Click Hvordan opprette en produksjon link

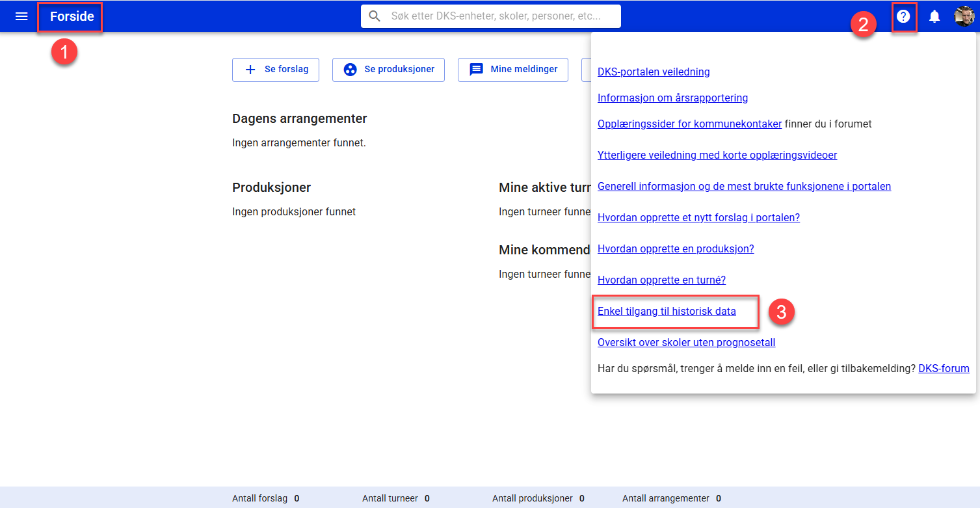click(676, 249)
